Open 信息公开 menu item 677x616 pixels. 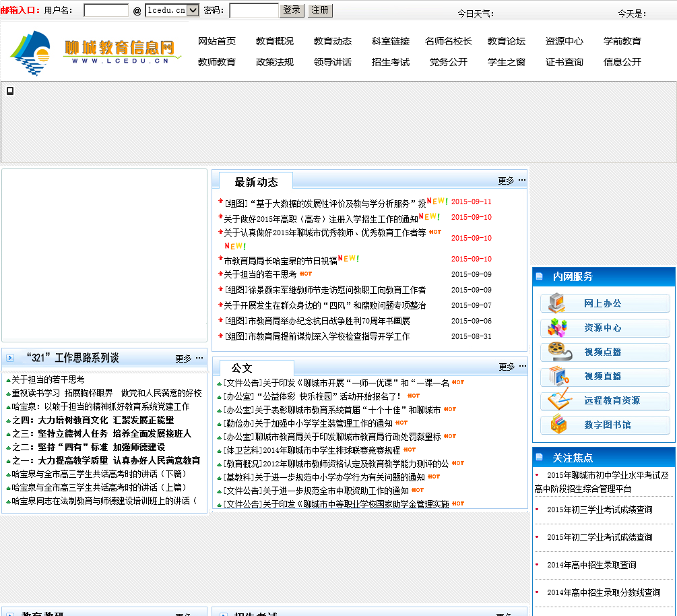tap(622, 62)
